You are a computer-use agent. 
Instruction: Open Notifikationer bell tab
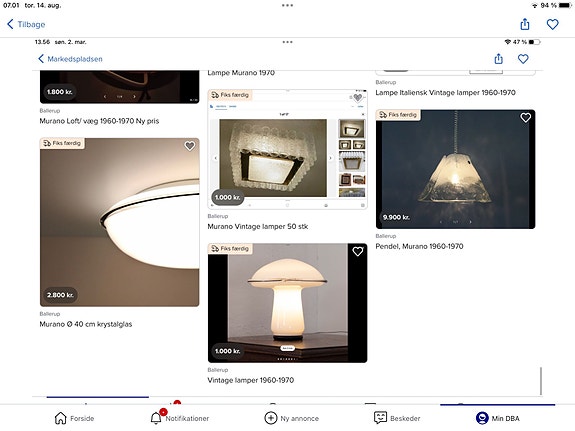[156, 418]
